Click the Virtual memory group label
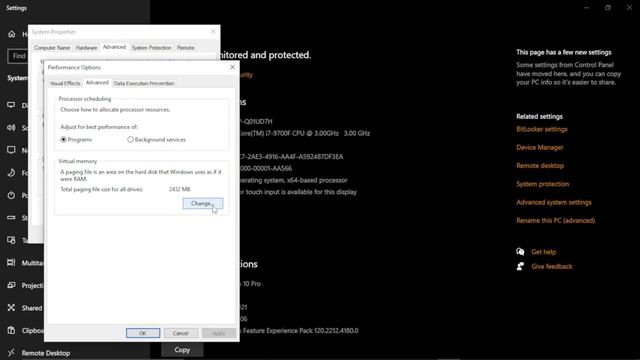 [x=78, y=161]
